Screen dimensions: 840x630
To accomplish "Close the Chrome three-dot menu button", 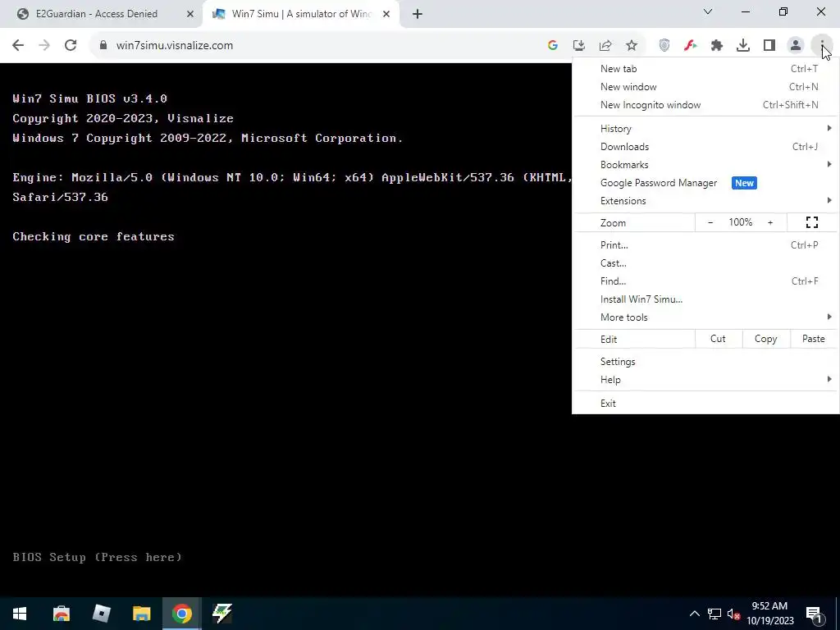I will pyautogui.click(x=822, y=45).
